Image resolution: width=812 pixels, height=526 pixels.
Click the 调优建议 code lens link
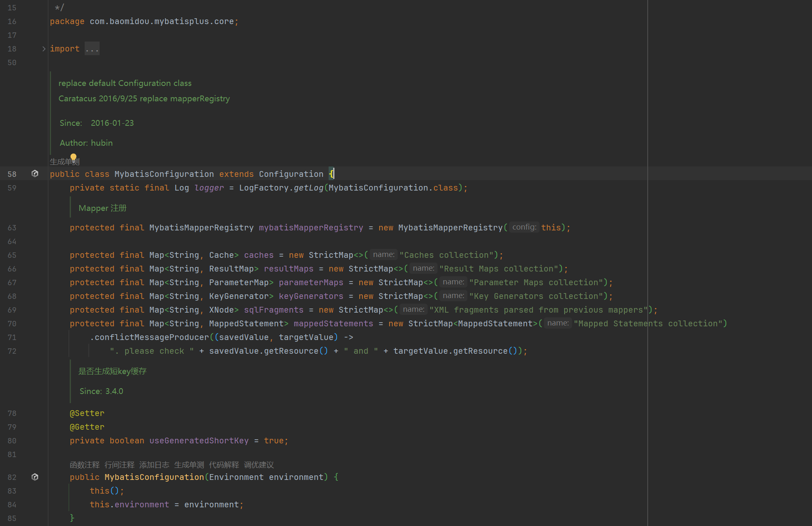pyautogui.click(x=259, y=465)
